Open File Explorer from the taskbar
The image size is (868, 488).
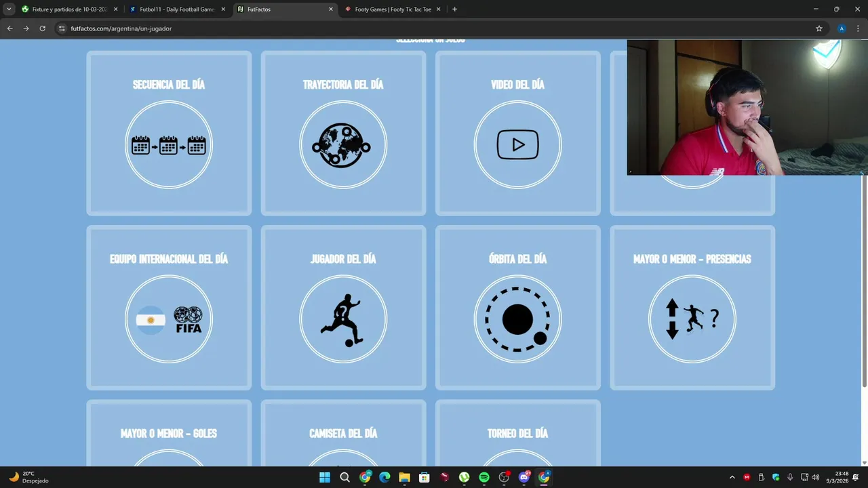coord(404,477)
